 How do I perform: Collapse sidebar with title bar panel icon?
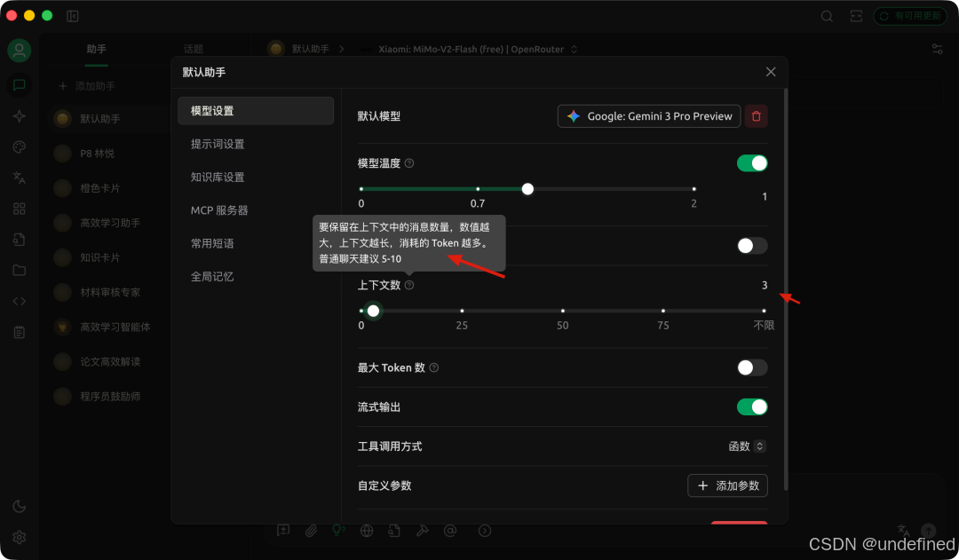click(72, 16)
